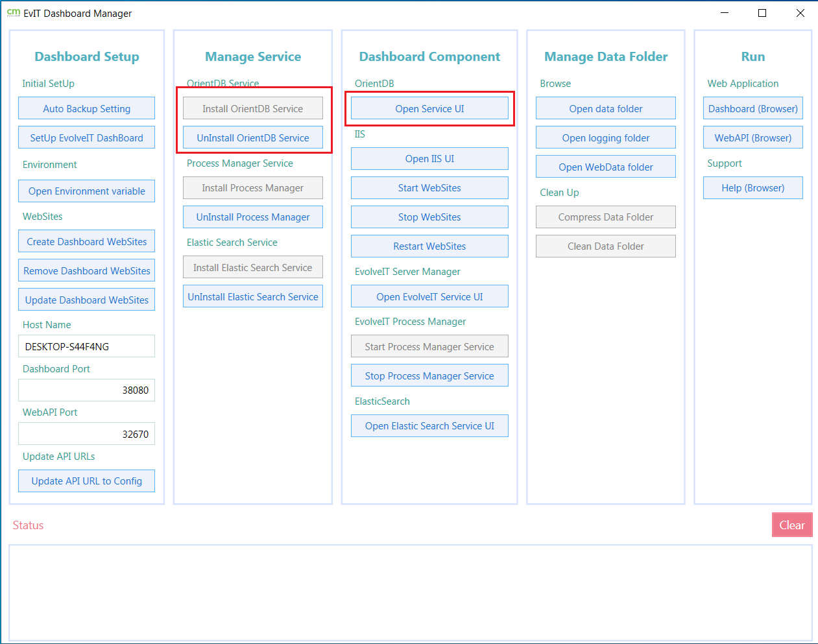Click the Process Manager Service label
Image resolution: width=818 pixels, height=644 pixels.
tap(240, 163)
